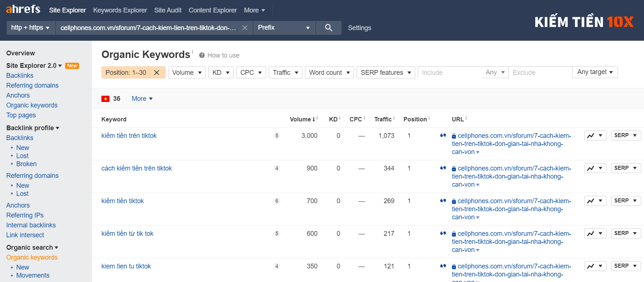Click the How to use question icon

tap(202, 55)
